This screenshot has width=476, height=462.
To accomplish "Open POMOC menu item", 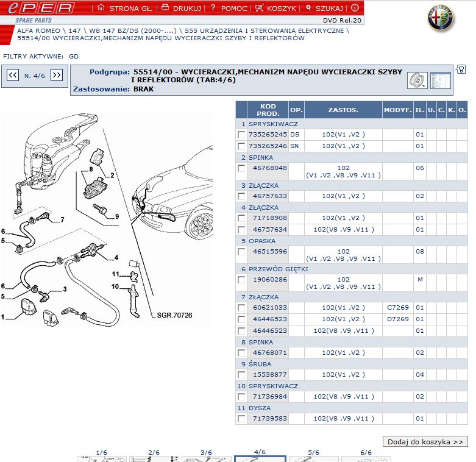I will pyautogui.click(x=234, y=9).
